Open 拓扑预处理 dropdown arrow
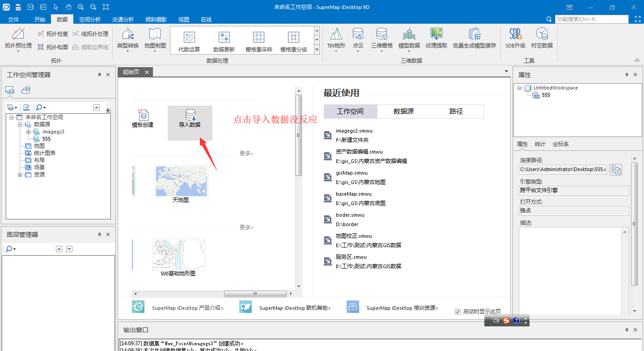The height and width of the screenshot is (351, 644). (x=18, y=51)
